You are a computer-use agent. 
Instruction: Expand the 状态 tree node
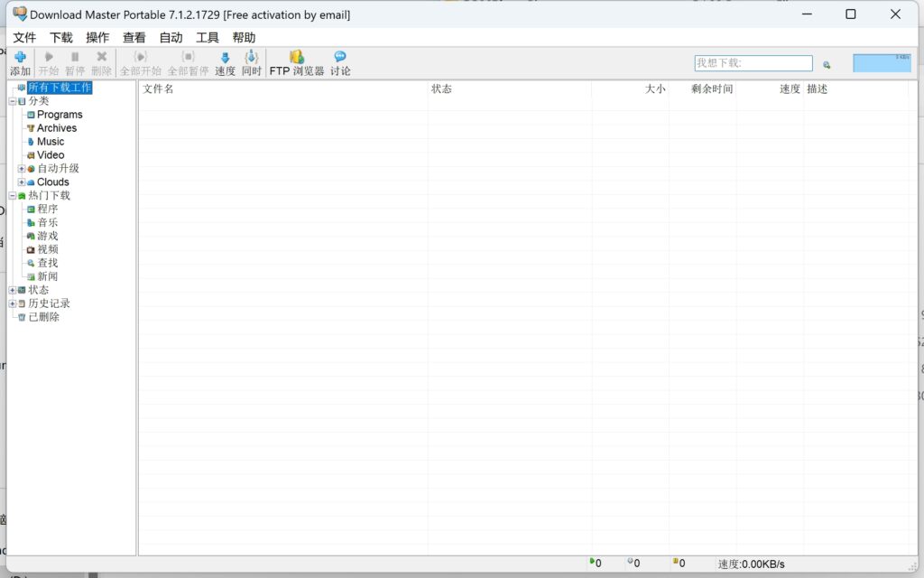tap(12, 290)
